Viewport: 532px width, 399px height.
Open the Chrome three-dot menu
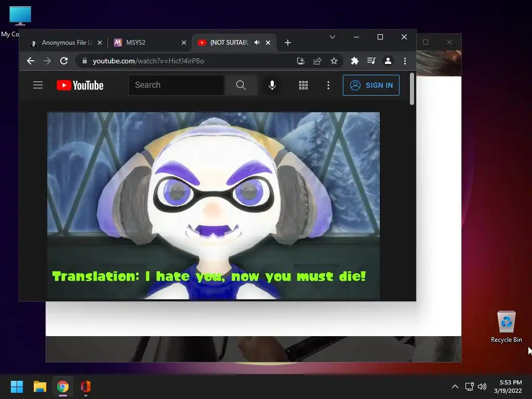click(405, 61)
